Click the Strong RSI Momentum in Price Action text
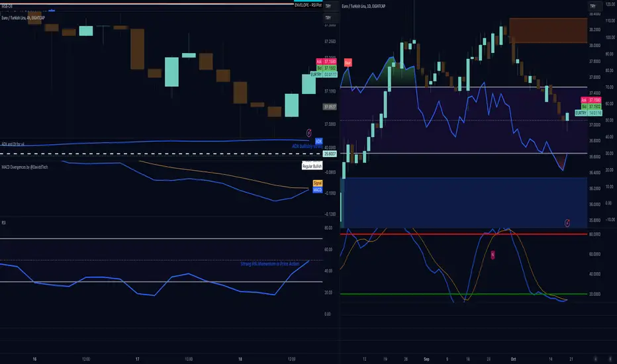Image resolution: width=617 pixels, height=364 pixels. tap(270, 263)
